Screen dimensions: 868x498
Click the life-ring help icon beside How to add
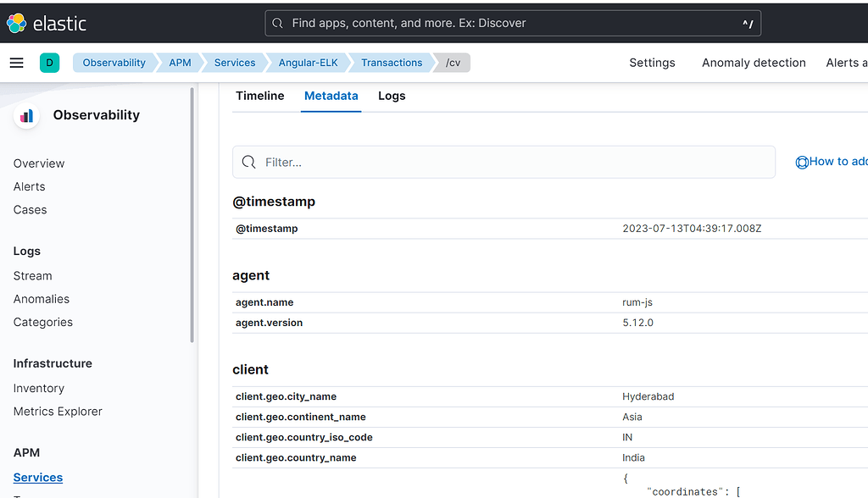pyautogui.click(x=804, y=161)
